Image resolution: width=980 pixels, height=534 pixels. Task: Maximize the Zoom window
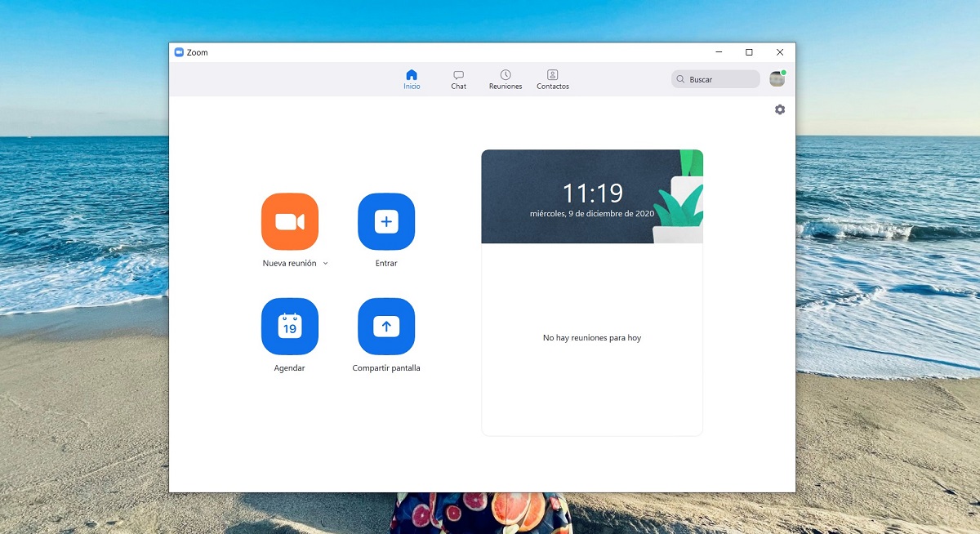point(749,52)
